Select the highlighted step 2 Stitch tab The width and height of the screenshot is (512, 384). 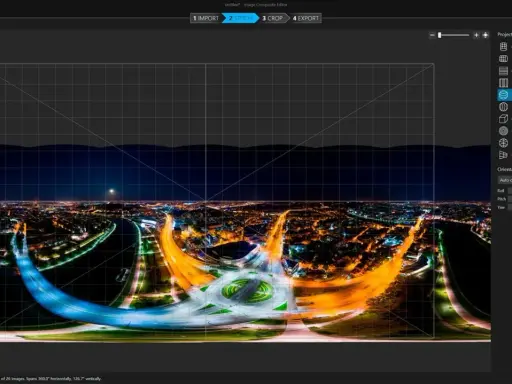tap(240, 18)
